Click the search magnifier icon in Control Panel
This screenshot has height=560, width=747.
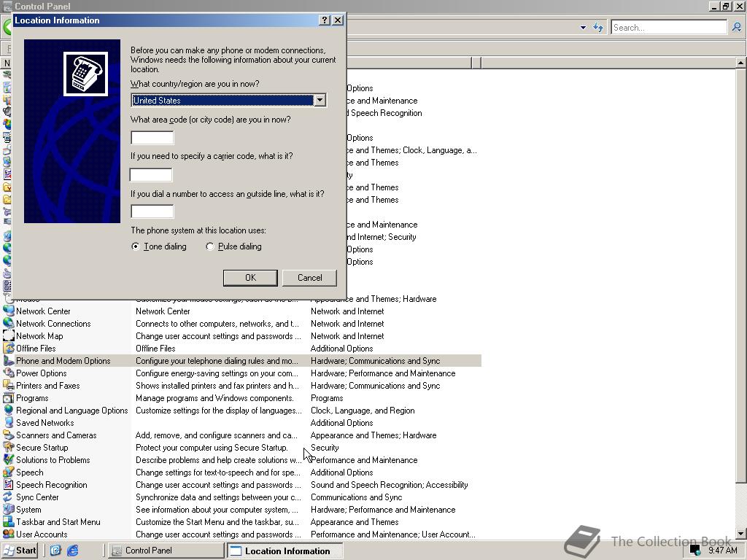(x=737, y=27)
